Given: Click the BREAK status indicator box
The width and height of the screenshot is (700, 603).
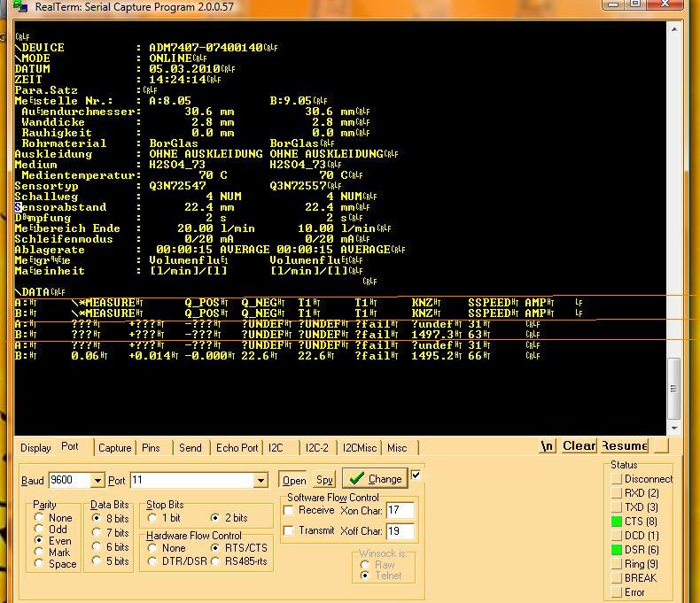Looking at the screenshot, I should [x=617, y=578].
